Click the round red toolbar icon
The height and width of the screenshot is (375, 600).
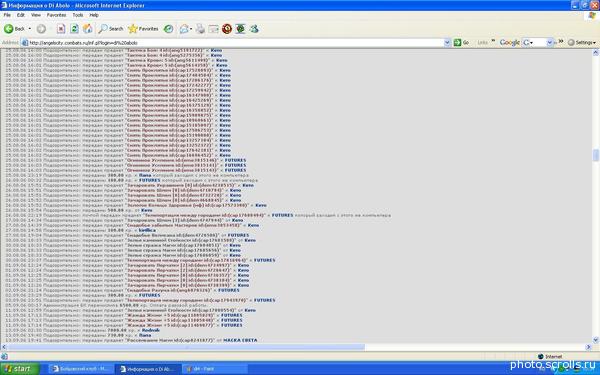point(227,29)
